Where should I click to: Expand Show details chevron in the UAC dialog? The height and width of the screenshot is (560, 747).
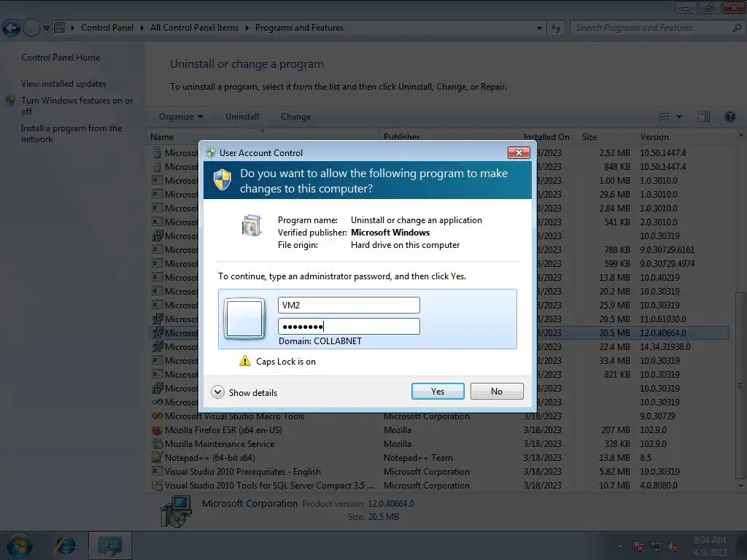coord(217,392)
